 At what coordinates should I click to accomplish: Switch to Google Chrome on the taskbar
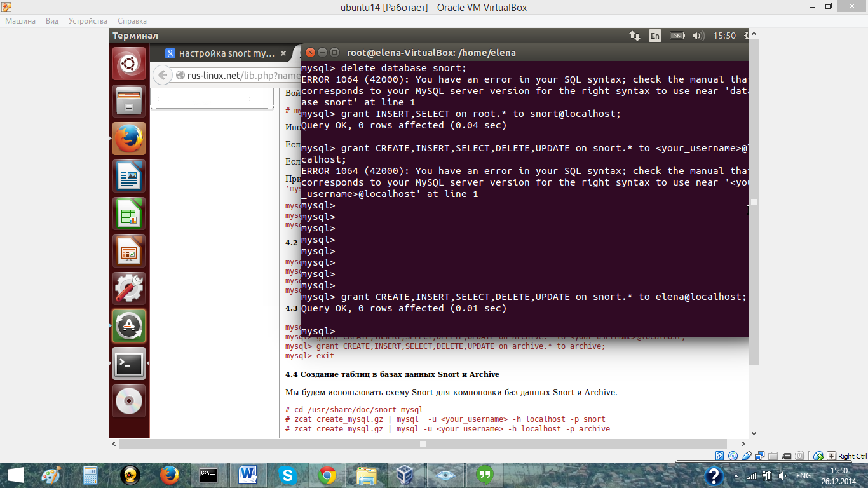pos(327,475)
